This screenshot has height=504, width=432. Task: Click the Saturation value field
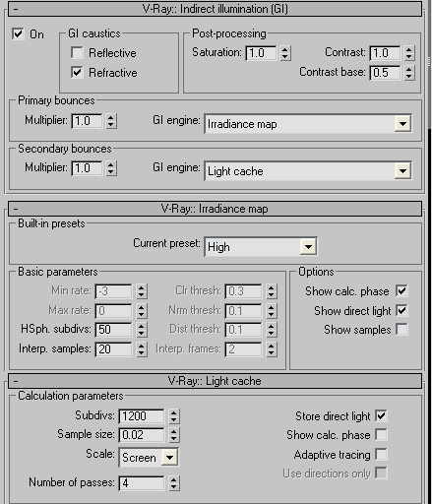coord(262,53)
